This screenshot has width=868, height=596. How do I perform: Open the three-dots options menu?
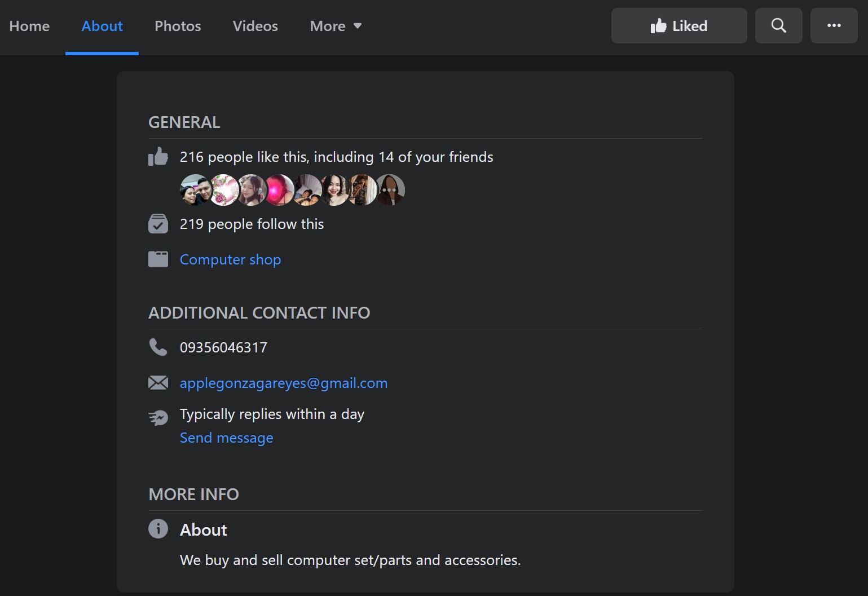(x=834, y=26)
